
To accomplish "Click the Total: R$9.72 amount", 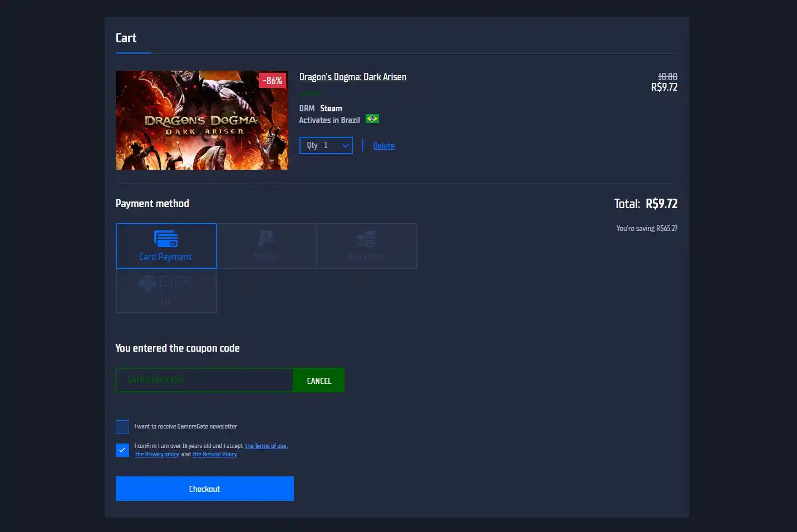I will pyautogui.click(x=646, y=204).
